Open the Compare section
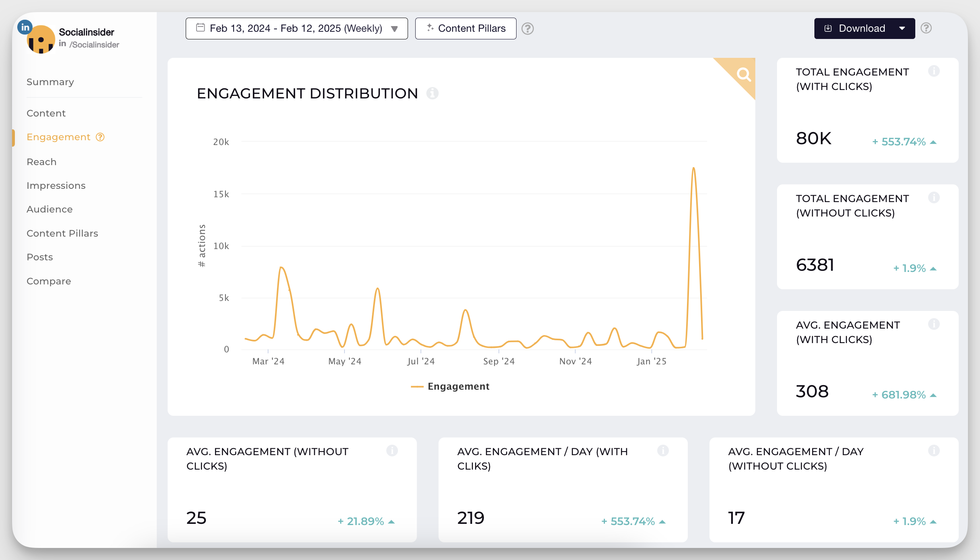 [x=49, y=281]
